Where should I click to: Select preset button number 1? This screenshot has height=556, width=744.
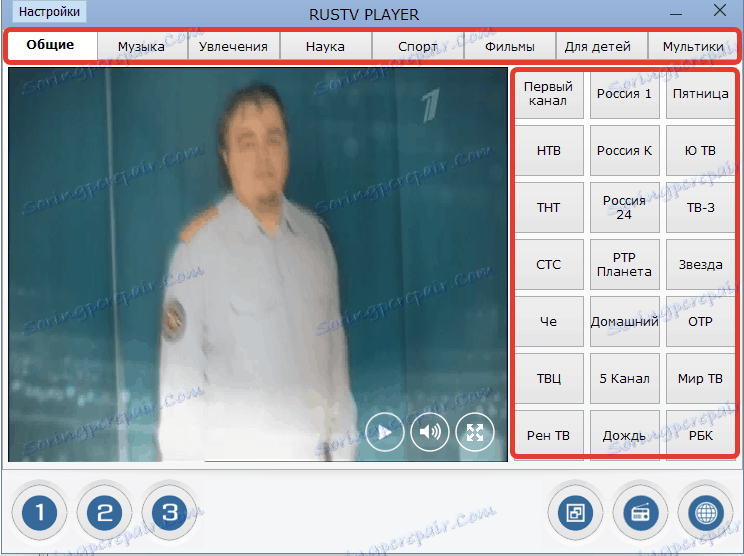tap(39, 513)
